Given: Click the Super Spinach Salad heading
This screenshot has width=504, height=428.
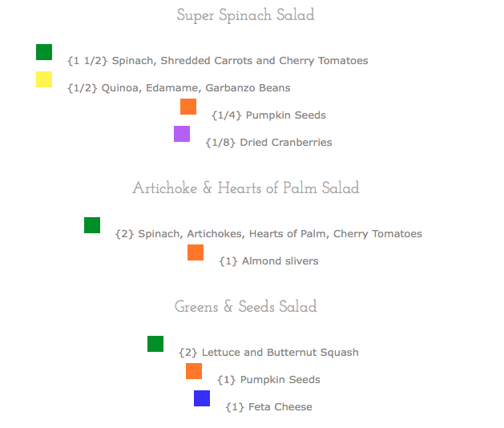Looking at the screenshot, I should point(245,15).
